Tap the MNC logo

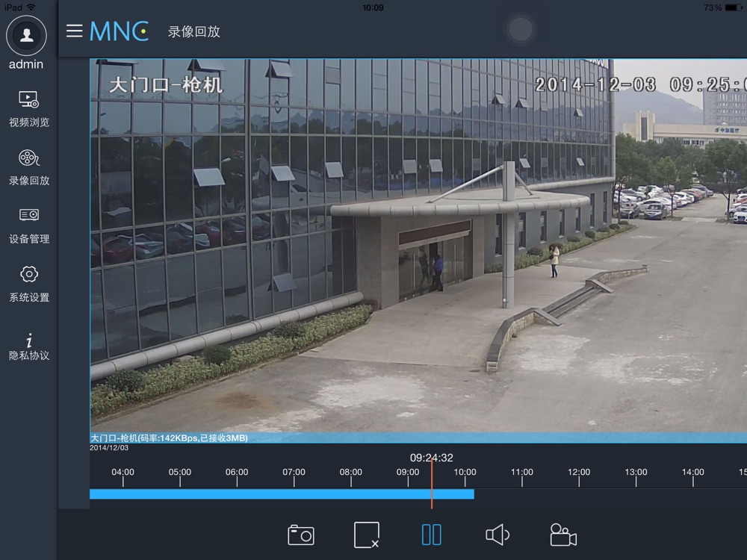[x=119, y=31]
